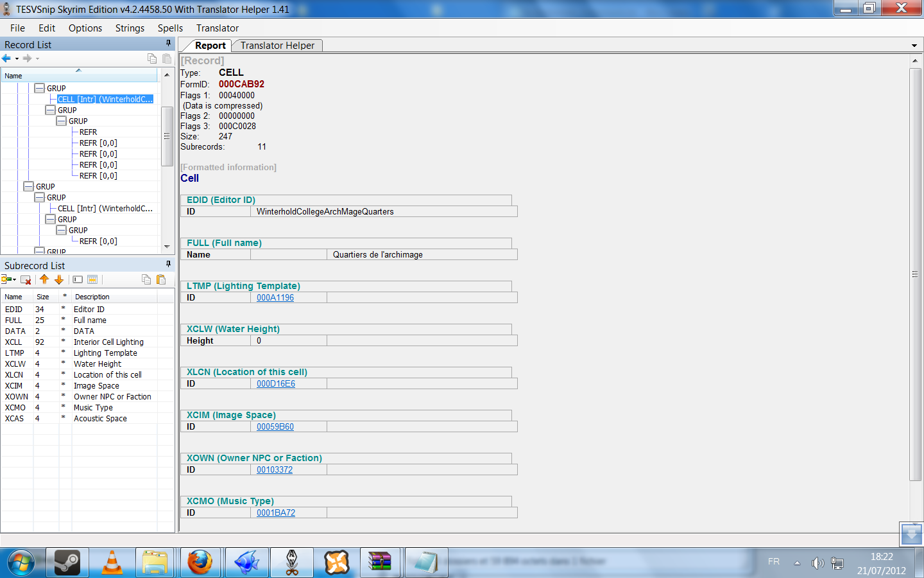Screen dimensions: 924x578
Task: Open the subrecord edit field icon
Action: [x=78, y=279]
